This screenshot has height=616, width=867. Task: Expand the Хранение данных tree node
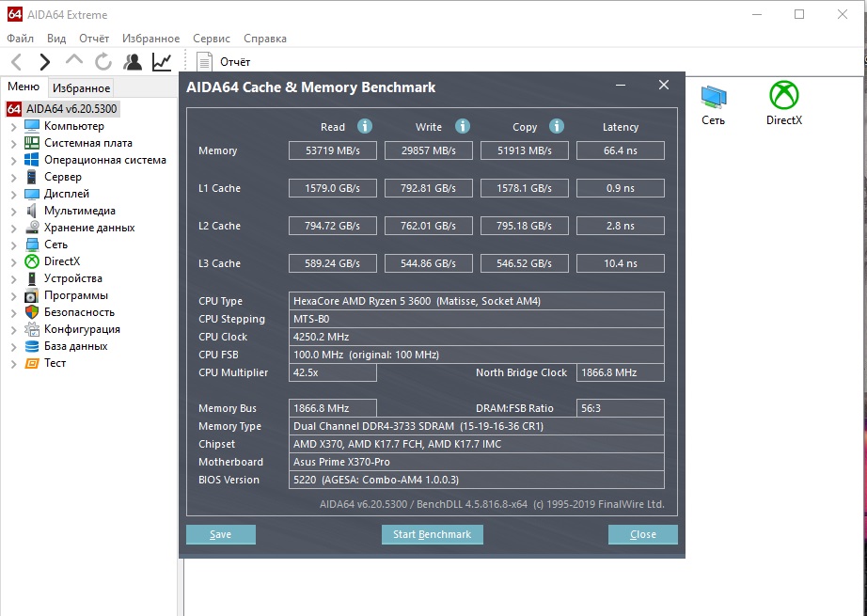coord(14,229)
